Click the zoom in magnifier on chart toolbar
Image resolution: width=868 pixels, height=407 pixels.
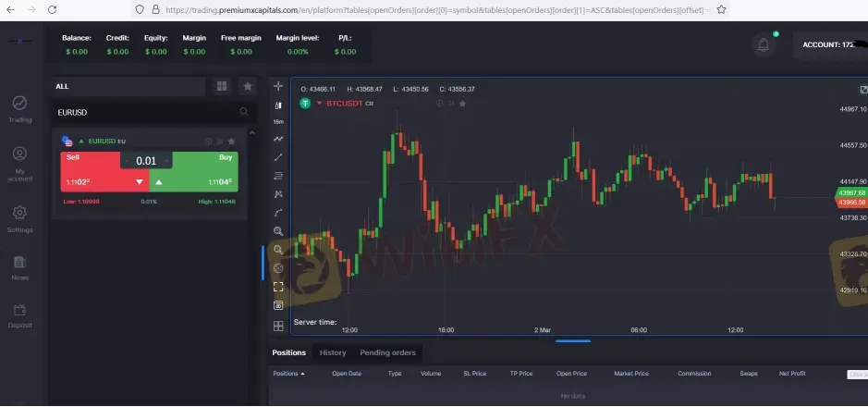(278, 230)
